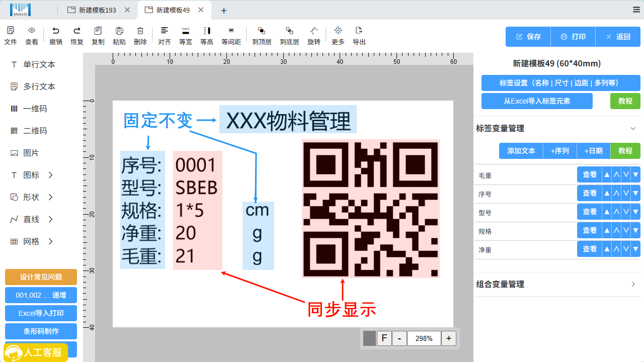Click the 导出 export icon
This screenshot has width=644, height=362.
tap(359, 30)
